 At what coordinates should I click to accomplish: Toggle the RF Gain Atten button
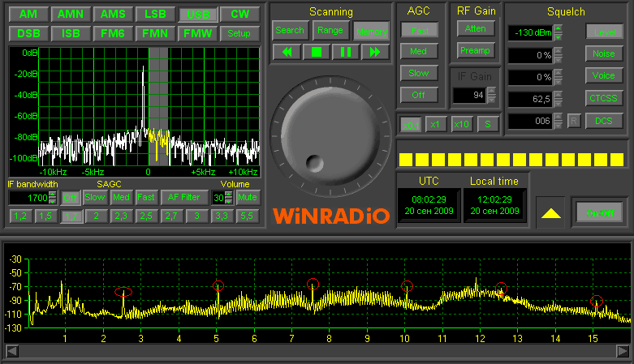click(475, 28)
